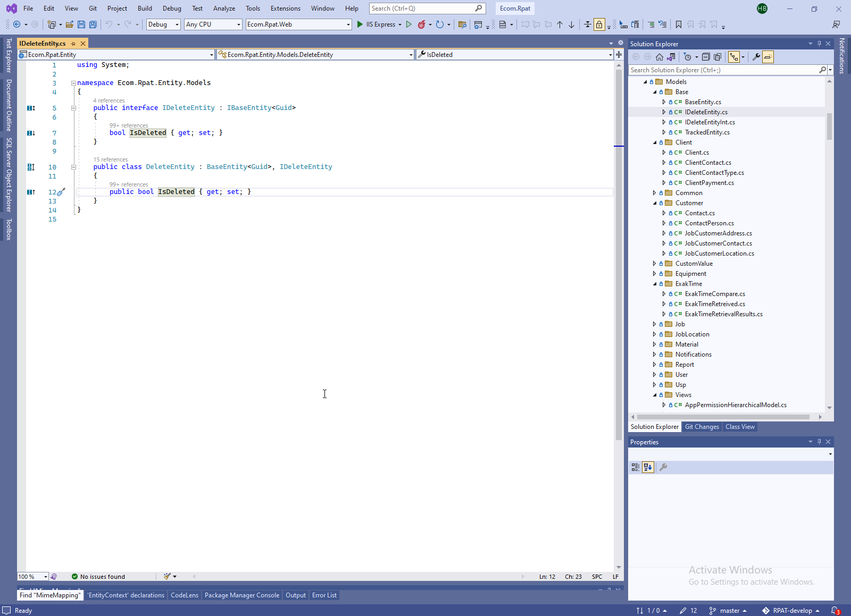The image size is (851, 616).
Task: Toggle Preview Selected Items button
Action: [768, 57]
